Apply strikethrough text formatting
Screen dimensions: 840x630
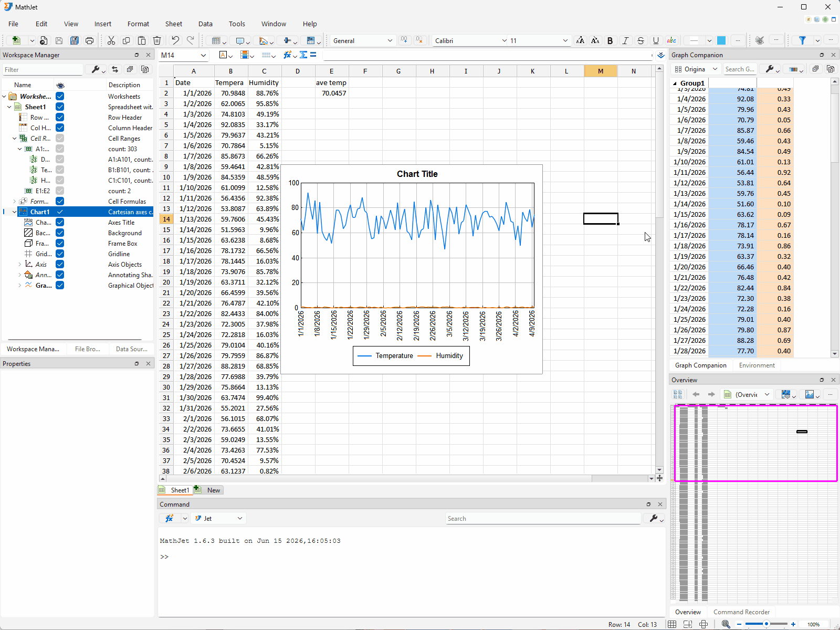(640, 40)
